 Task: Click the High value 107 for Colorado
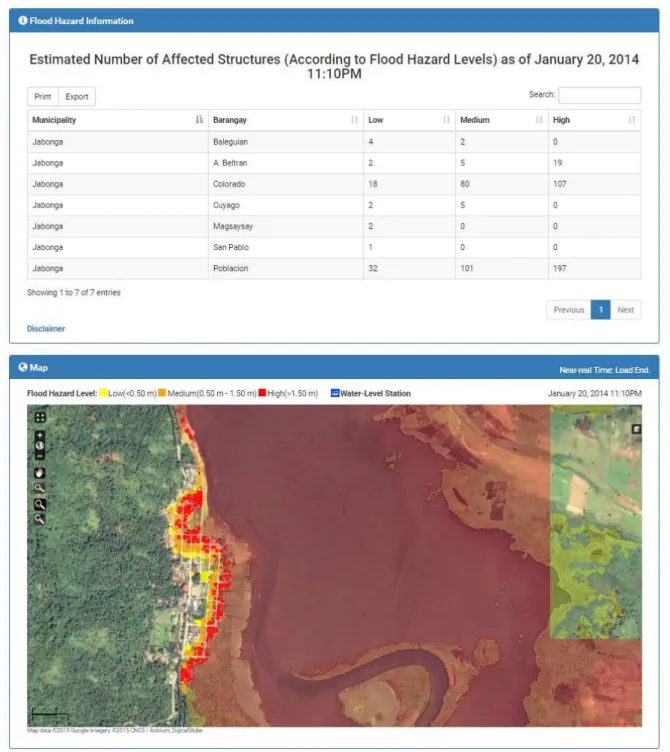point(559,184)
